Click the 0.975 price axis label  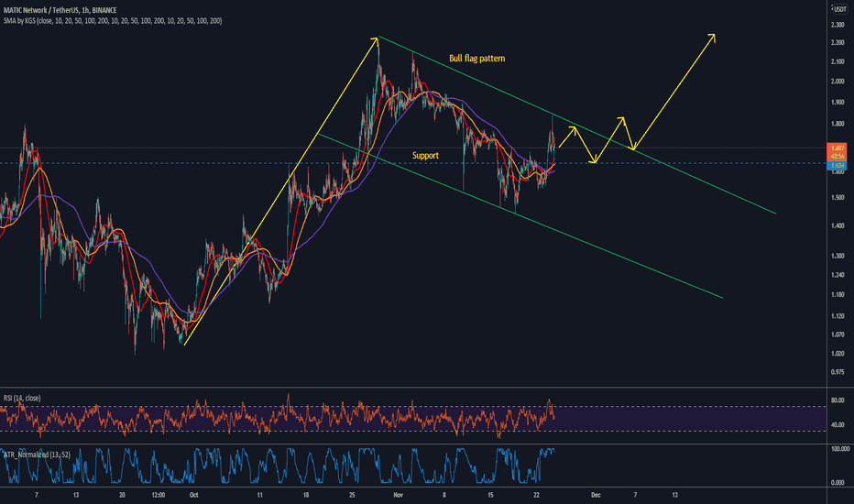tap(838, 372)
